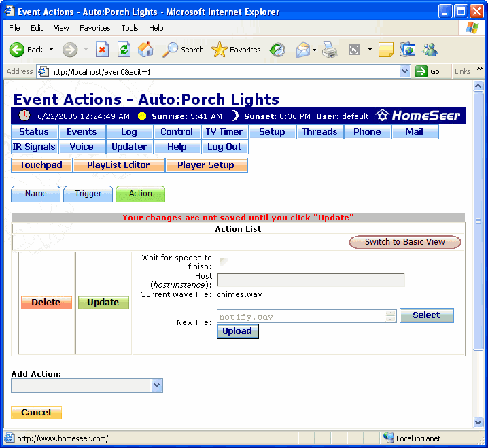This screenshot has height=448, width=488.
Task: Click the scrollbar down arrow
Action: coord(478,422)
